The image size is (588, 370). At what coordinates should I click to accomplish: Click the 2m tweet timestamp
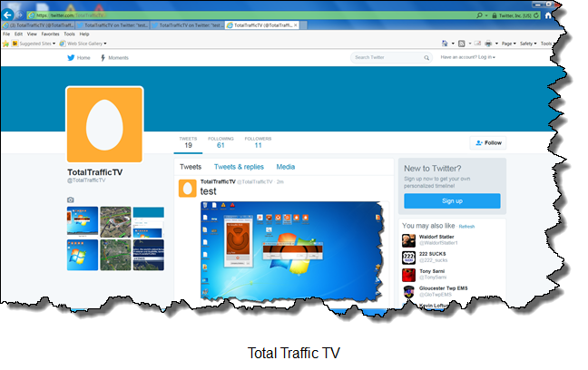click(280, 181)
